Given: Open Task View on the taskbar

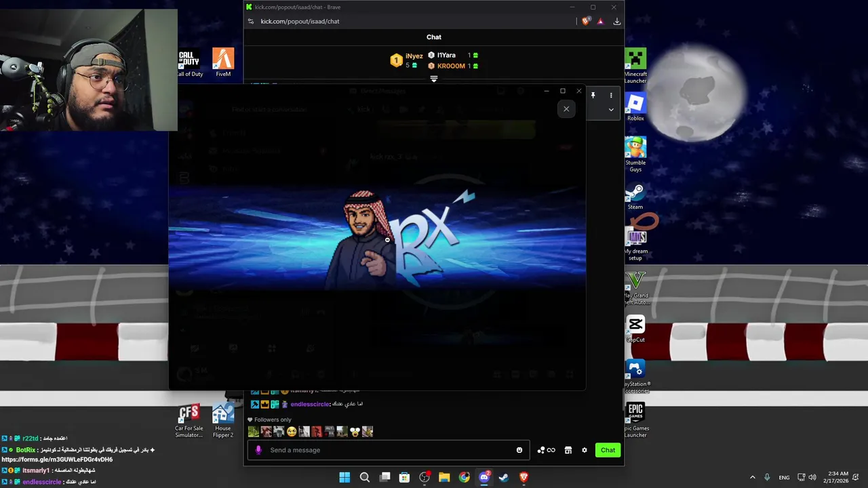Looking at the screenshot, I should [384, 477].
